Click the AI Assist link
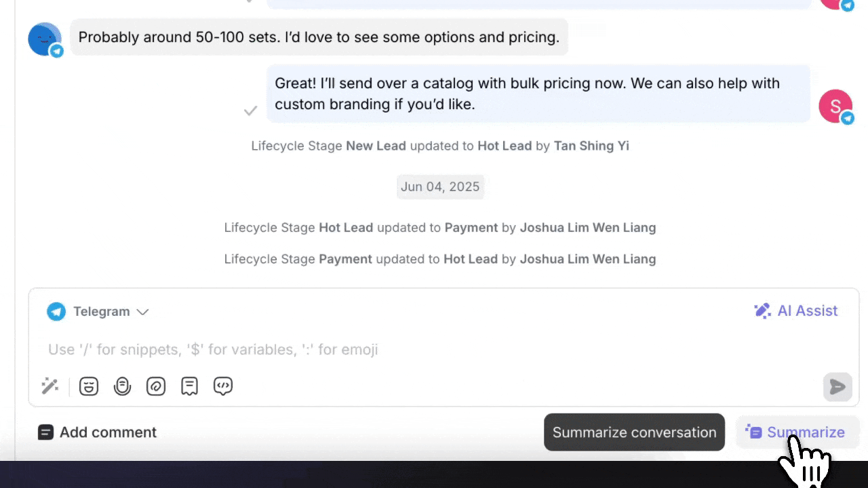 [x=807, y=310]
